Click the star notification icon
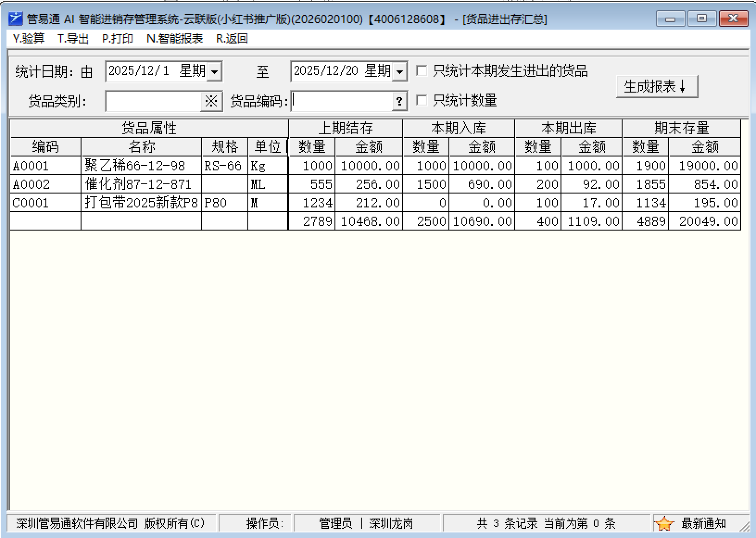 click(x=664, y=524)
